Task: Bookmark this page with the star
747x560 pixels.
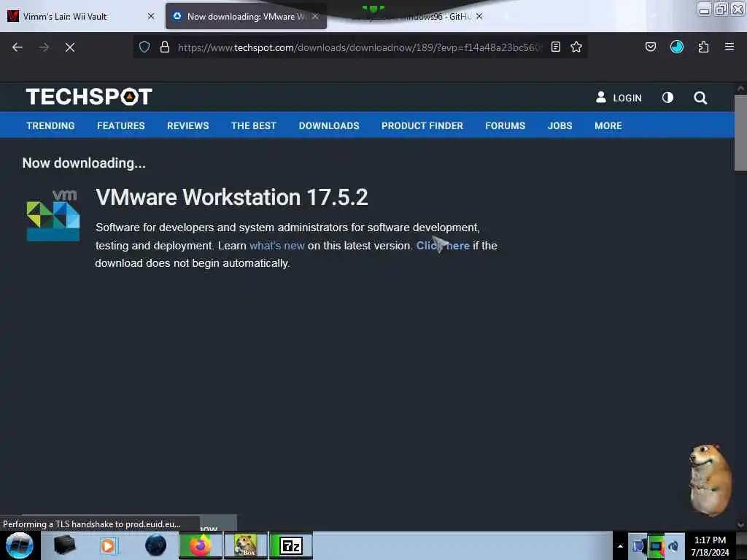Action: (x=576, y=47)
